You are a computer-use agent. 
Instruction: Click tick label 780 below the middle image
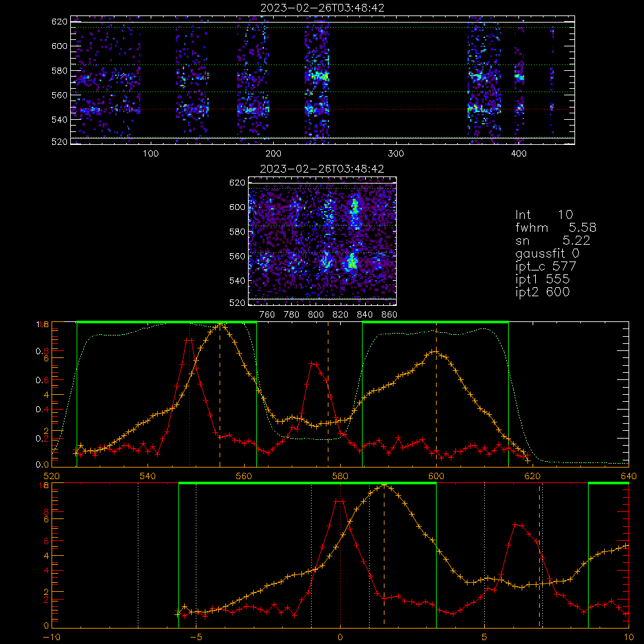tap(292, 315)
